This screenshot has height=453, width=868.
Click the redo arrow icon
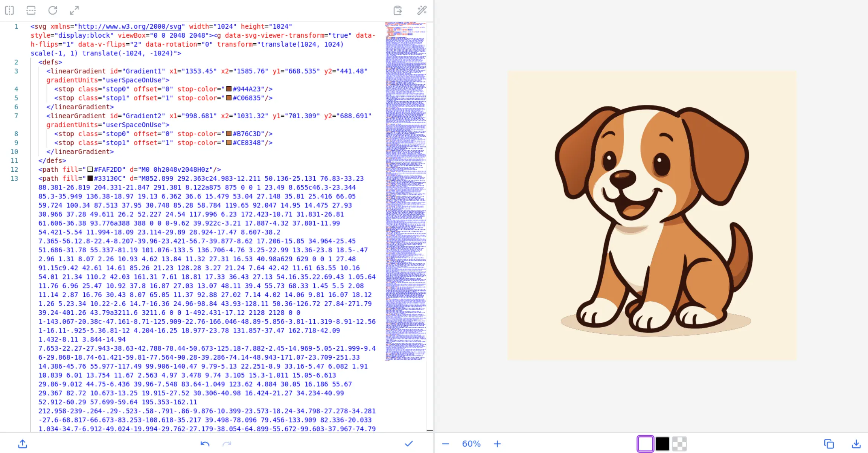(227, 444)
